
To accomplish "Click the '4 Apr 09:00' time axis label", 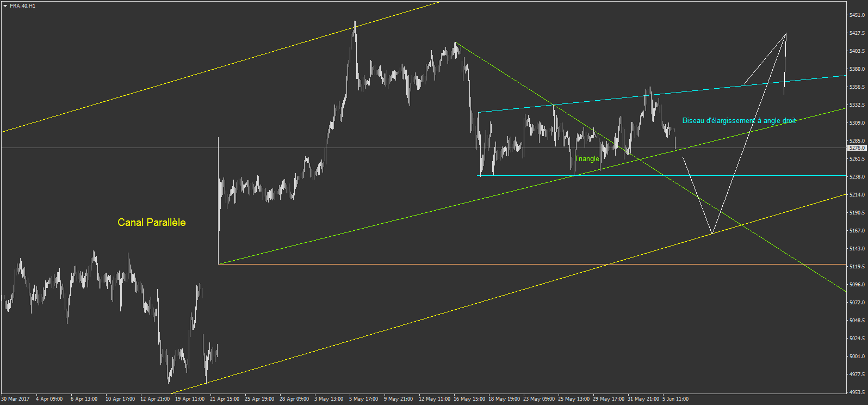I will point(49,399).
